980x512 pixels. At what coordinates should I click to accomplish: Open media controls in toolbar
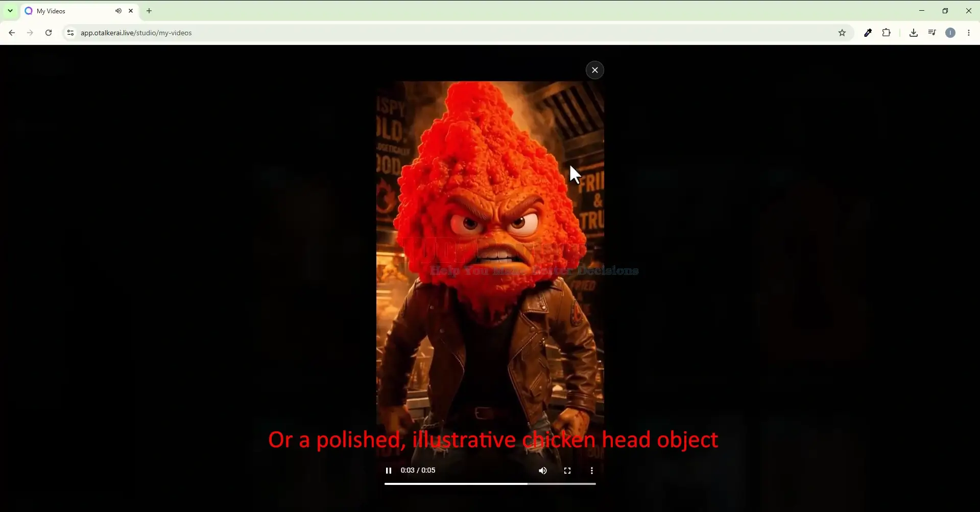coord(932,33)
